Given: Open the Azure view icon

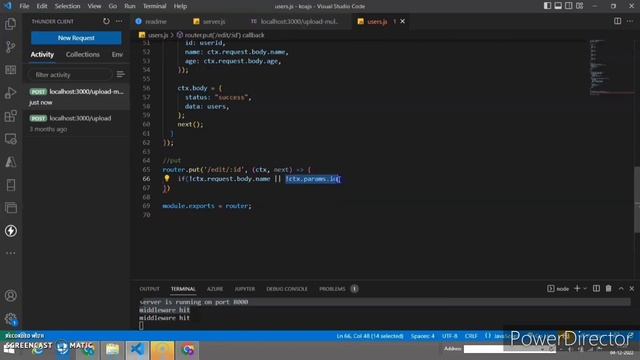Looking at the screenshot, I should coord(11,162).
